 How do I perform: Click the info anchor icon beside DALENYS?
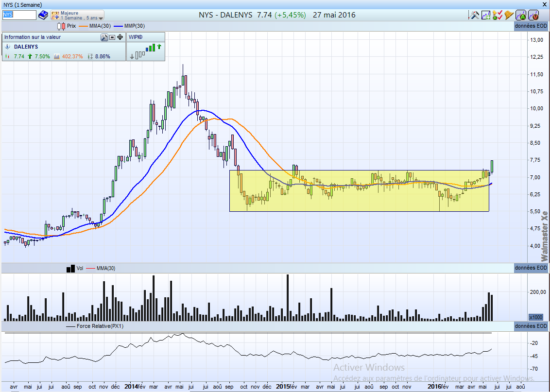pos(7,48)
